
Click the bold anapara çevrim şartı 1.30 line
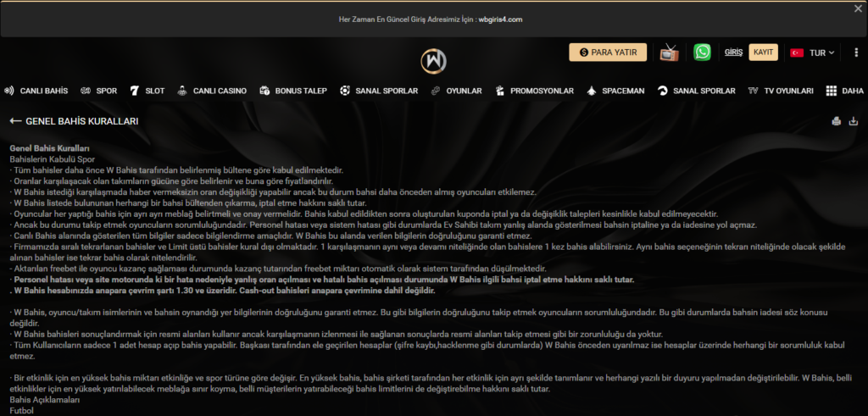(x=222, y=291)
